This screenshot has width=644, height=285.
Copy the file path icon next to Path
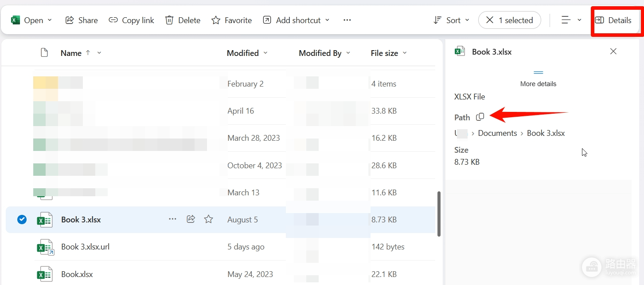(x=480, y=117)
